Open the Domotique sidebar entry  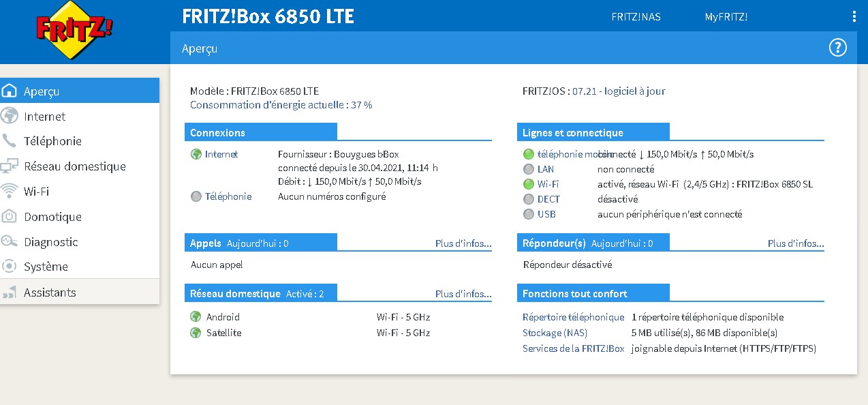[80, 217]
